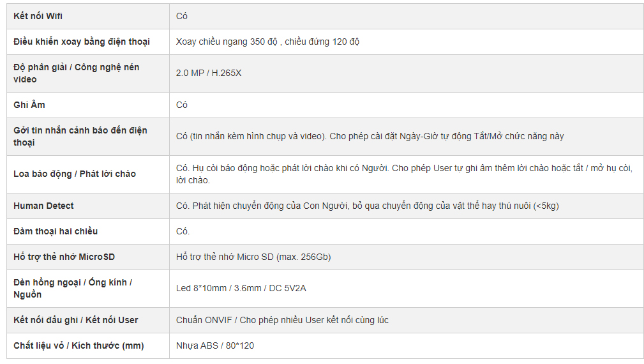
Task: Select 'Đèn hồng ngoại / Ống kính / Nguồn' label
Action: pos(73,289)
